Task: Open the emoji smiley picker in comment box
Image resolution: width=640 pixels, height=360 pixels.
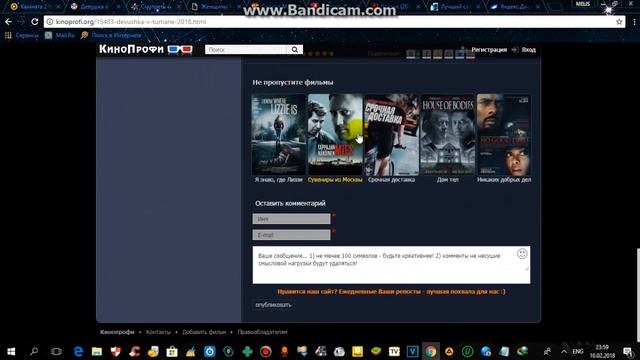Action: 522,254
